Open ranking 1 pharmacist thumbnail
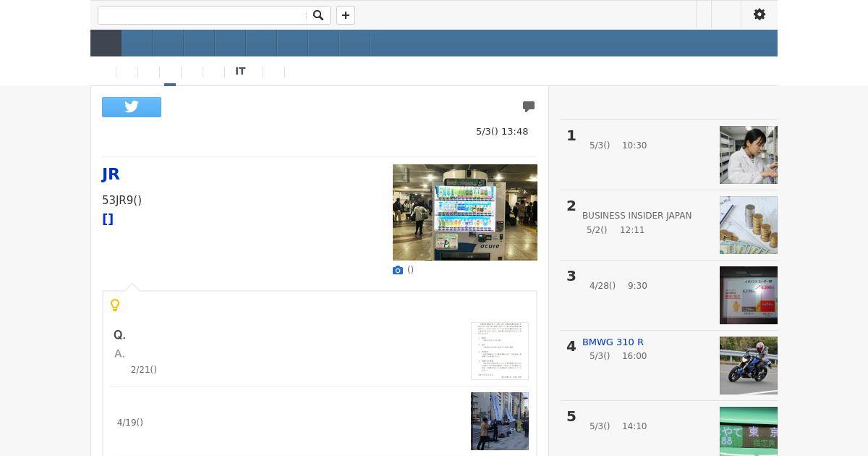 click(x=749, y=155)
